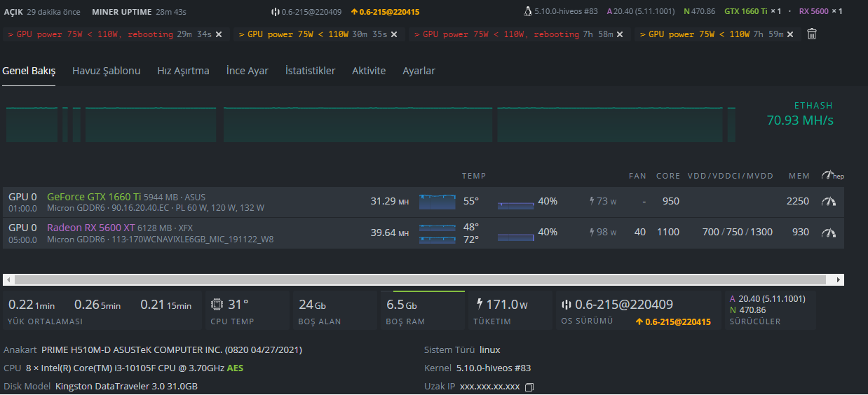
Task: Open tuning gauge for Radeon RX 5600 XT
Action: (x=829, y=233)
